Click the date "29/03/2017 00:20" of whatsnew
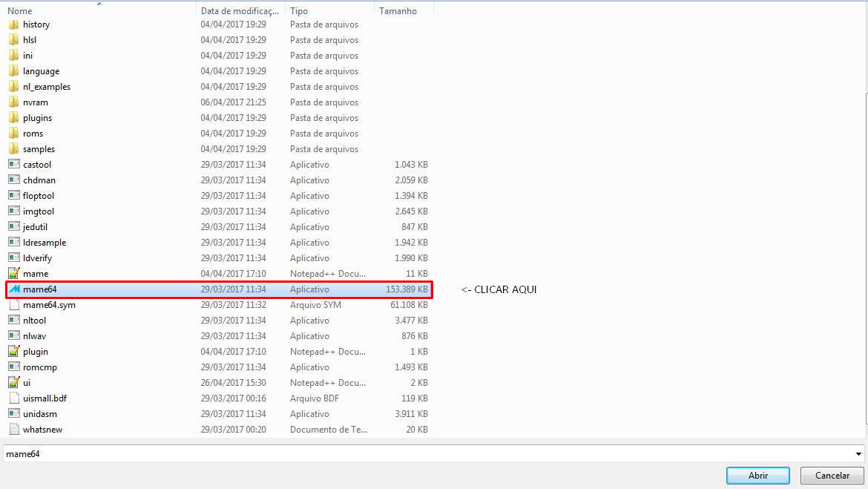Screen dimensions: 868x489 click(234, 429)
